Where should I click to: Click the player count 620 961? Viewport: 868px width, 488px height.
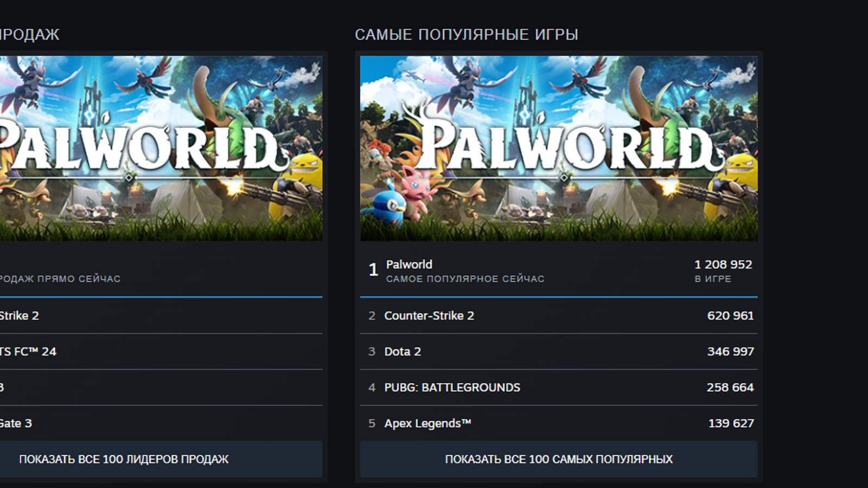(x=730, y=316)
